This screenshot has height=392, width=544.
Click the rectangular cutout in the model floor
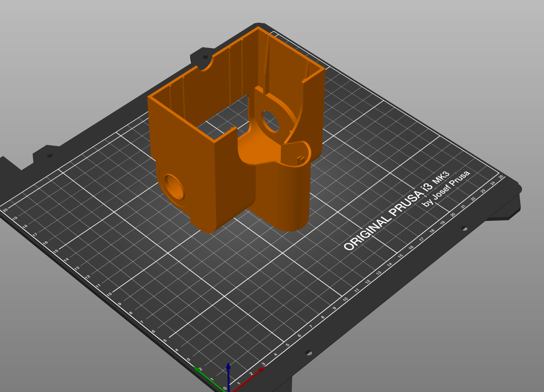(224, 118)
